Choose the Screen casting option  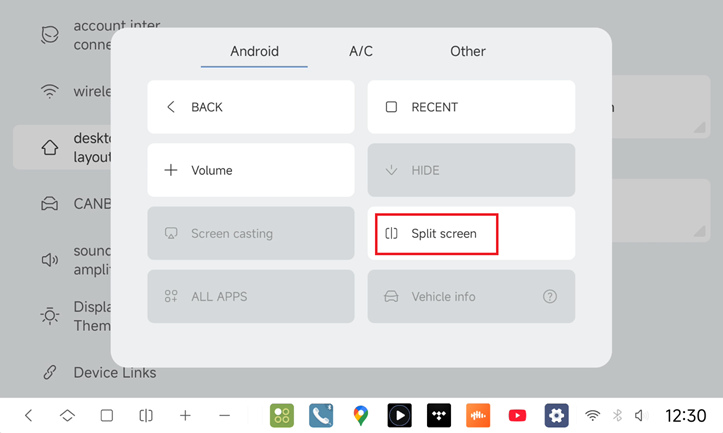(251, 233)
